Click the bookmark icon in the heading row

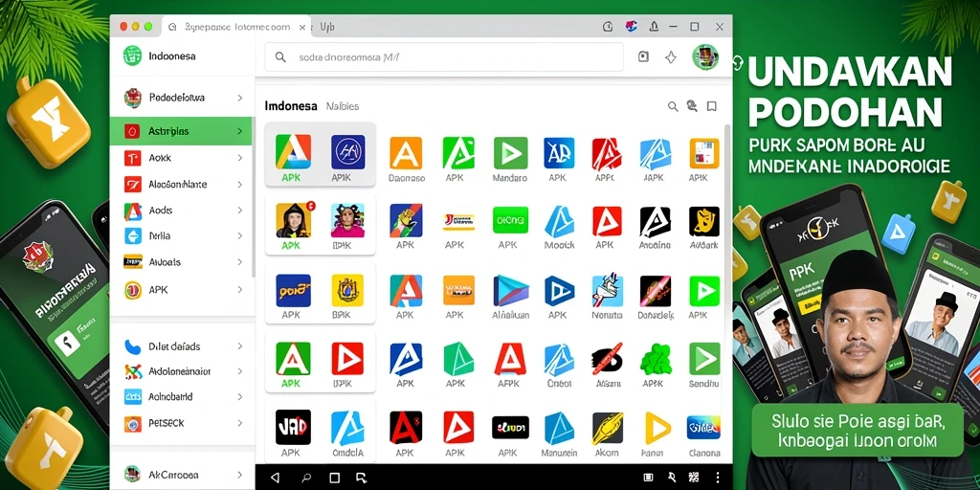click(711, 106)
